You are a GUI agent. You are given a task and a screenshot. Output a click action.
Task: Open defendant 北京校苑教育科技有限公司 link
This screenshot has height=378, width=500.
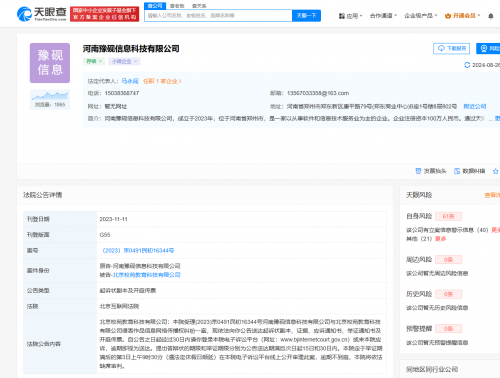[147, 275]
